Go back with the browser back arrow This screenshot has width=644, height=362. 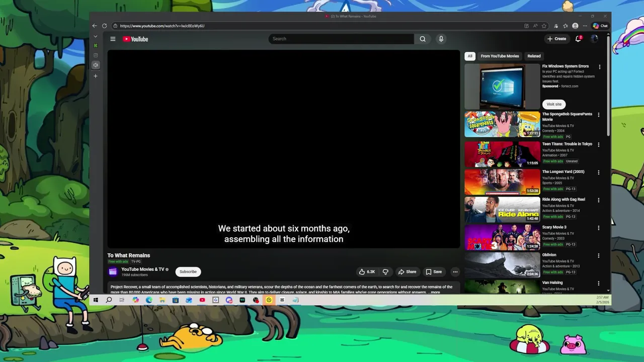click(x=95, y=26)
